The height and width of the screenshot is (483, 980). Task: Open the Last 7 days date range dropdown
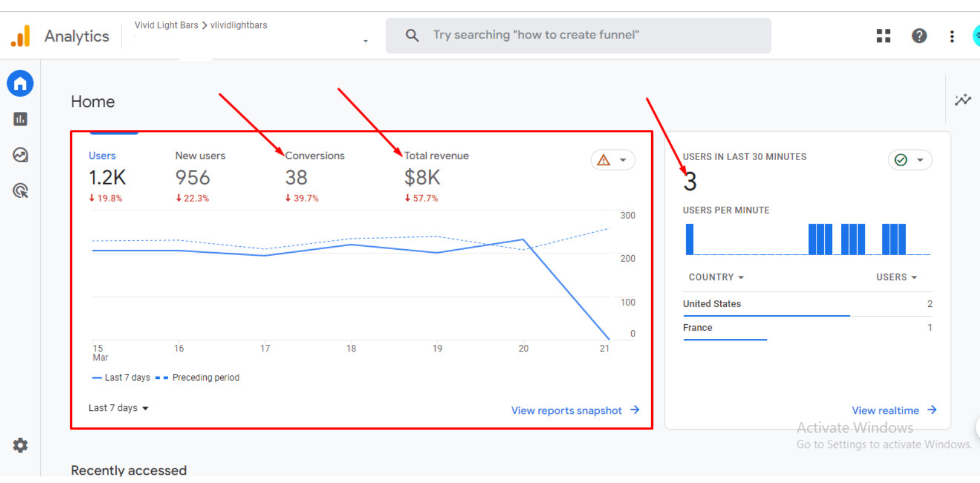[x=118, y=408]
